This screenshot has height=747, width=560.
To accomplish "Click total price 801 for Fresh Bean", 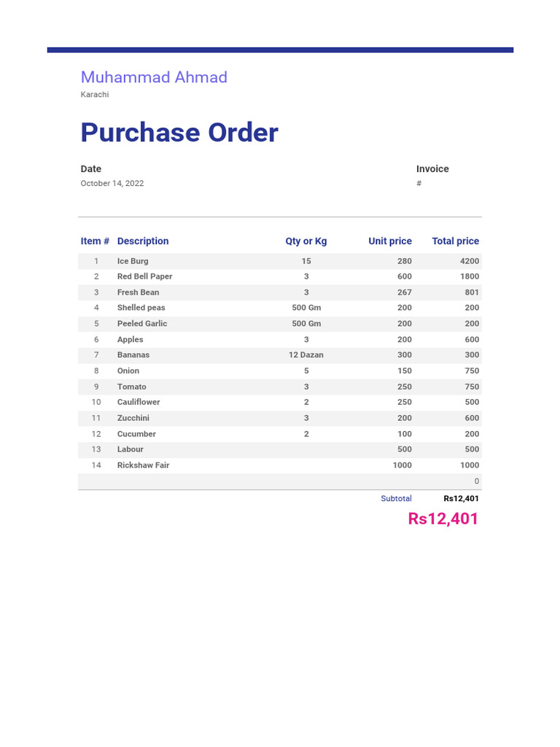I will point(472,293).
